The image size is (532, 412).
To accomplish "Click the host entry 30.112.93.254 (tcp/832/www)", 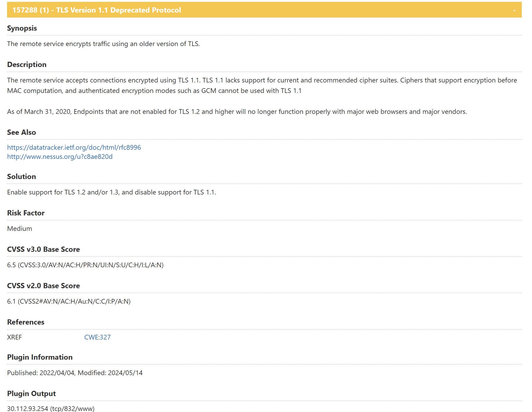I will click(x=51, y=408).
